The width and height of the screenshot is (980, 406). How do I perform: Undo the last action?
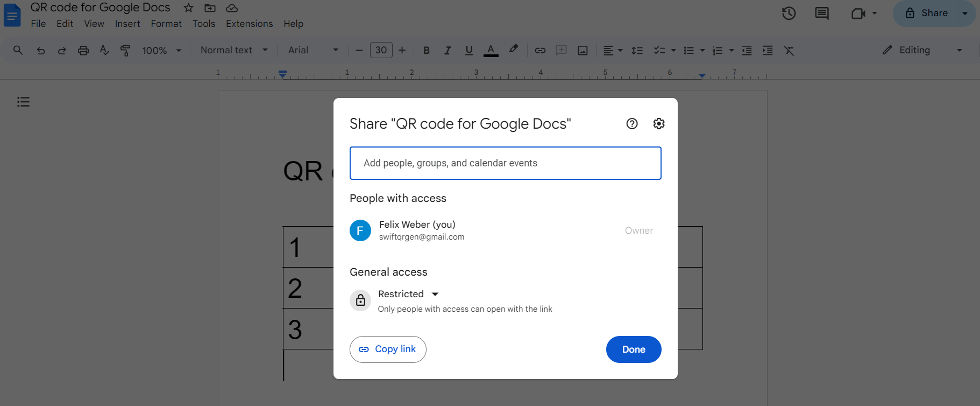(40, 50)
